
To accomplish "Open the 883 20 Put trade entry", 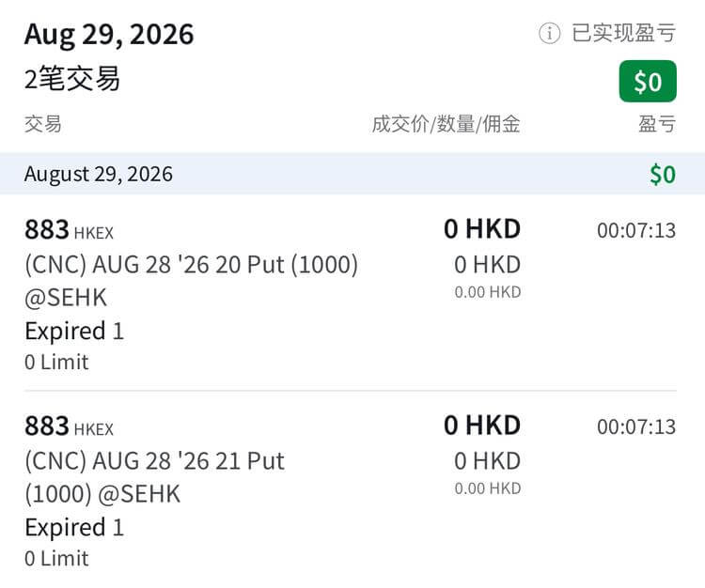I will pyautogui.click(x=352, y=293).
